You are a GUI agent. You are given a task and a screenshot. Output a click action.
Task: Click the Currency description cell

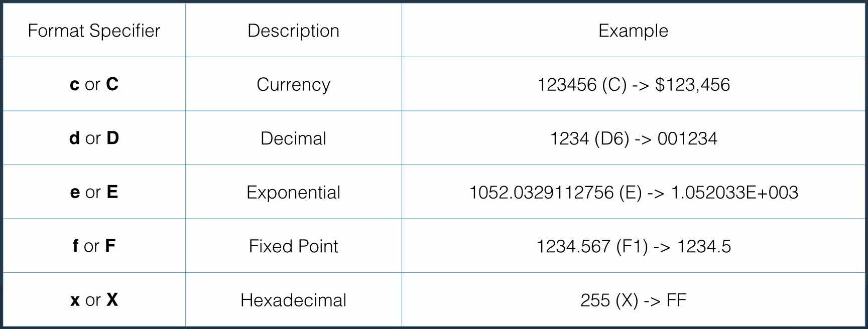coord(293,84)
